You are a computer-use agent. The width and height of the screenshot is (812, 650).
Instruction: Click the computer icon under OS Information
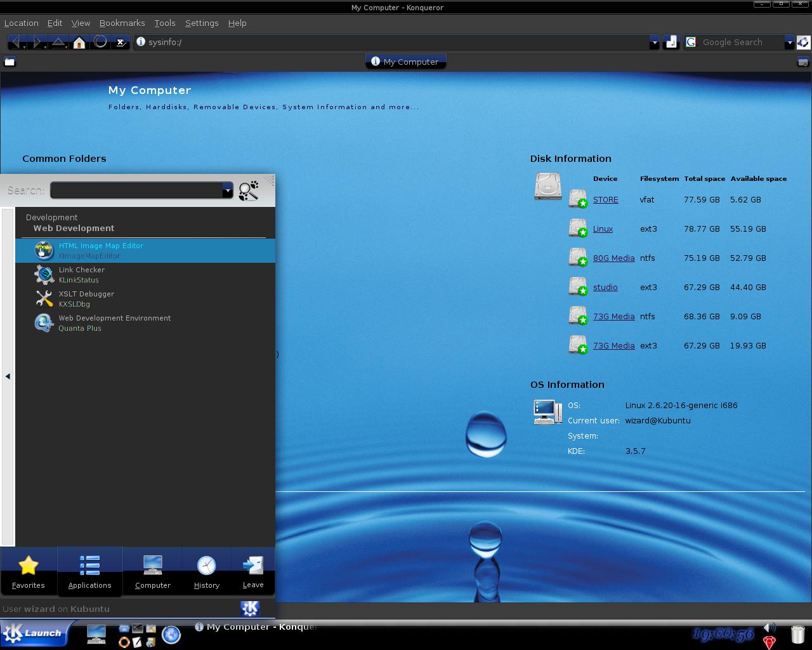547,411
